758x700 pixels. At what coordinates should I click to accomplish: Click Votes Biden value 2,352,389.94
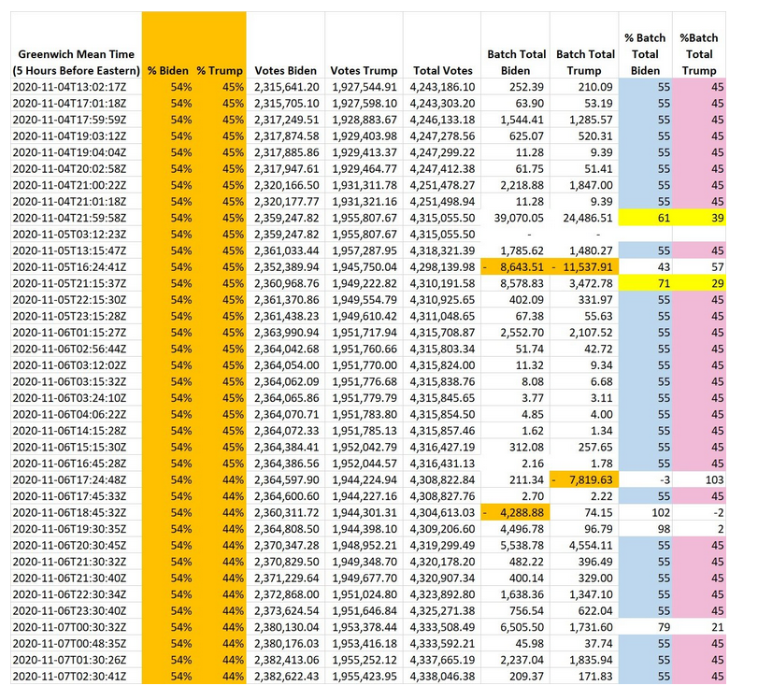click(x=287, y=267)
